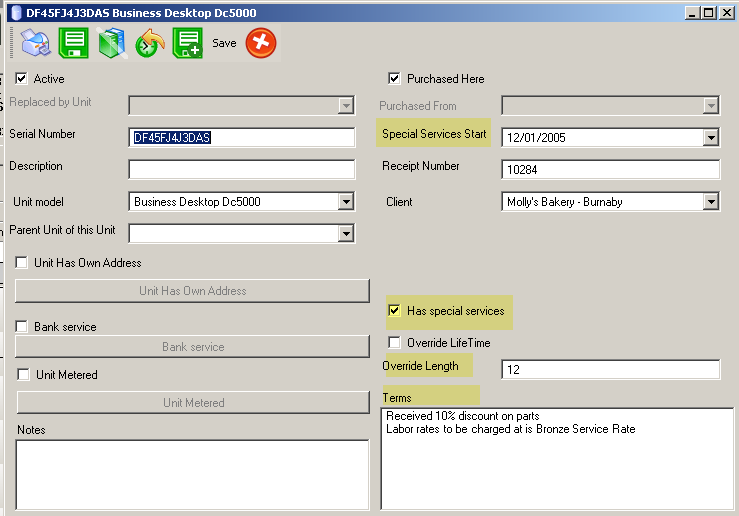739x516 pixels.
Task: Click inside the Notes text area
Action: tap(192, 475)
